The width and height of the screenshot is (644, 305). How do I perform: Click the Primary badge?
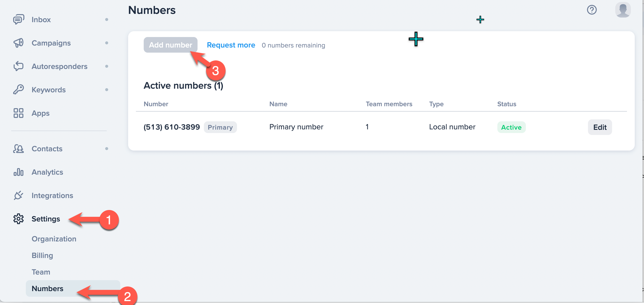click(x=220, y=127)
